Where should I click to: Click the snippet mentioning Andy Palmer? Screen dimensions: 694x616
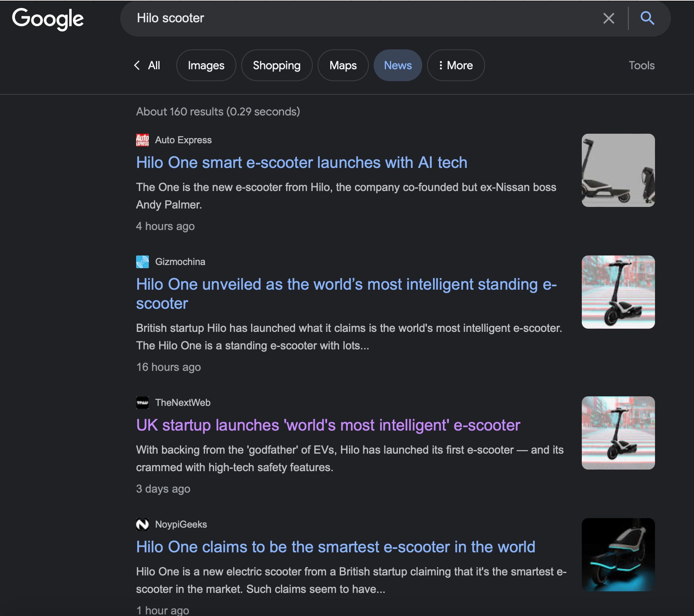coord(346,196)
